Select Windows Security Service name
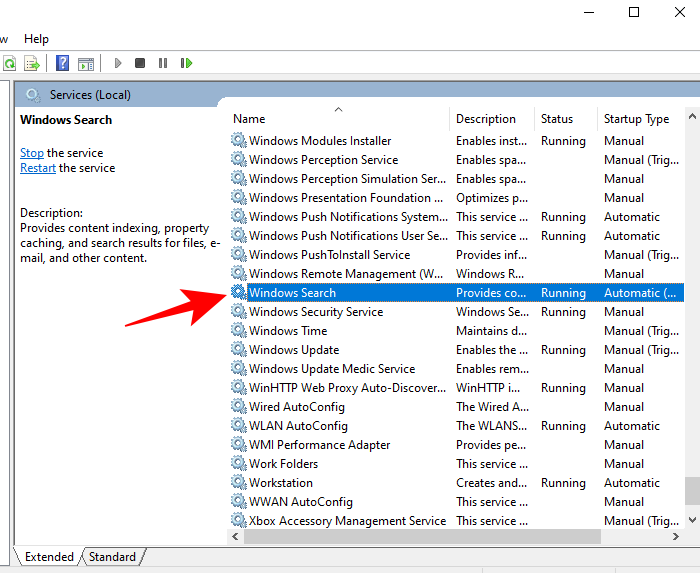 coord(316,311)
